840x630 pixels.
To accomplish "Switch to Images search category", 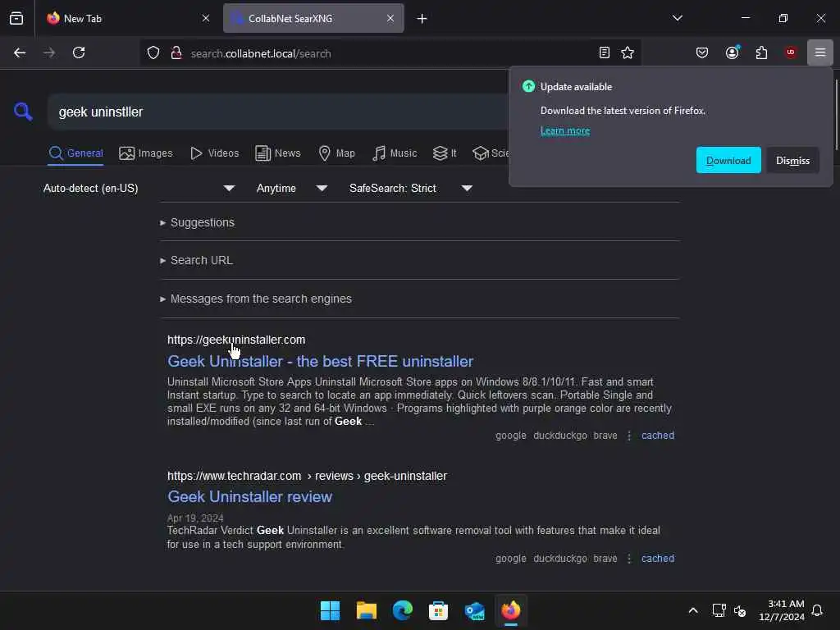I will 146,153.
